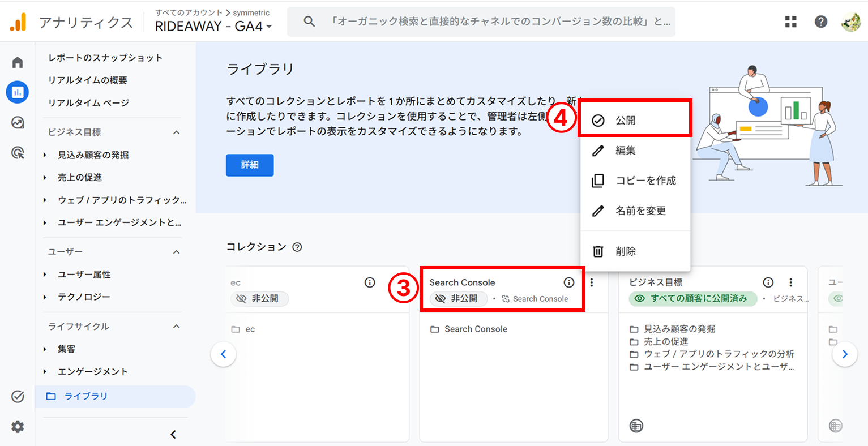Open the RIDEAWAY - GA4 property dropdown

[x=214, y=26]
